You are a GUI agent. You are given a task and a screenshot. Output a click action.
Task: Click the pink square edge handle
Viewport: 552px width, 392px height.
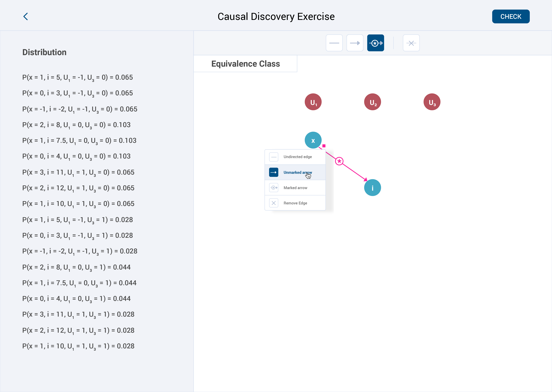[x=324, y=146]
